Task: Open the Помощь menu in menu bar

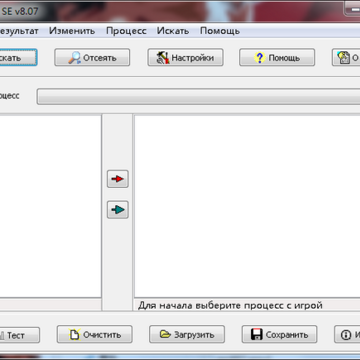Action: tap(220, 31)
